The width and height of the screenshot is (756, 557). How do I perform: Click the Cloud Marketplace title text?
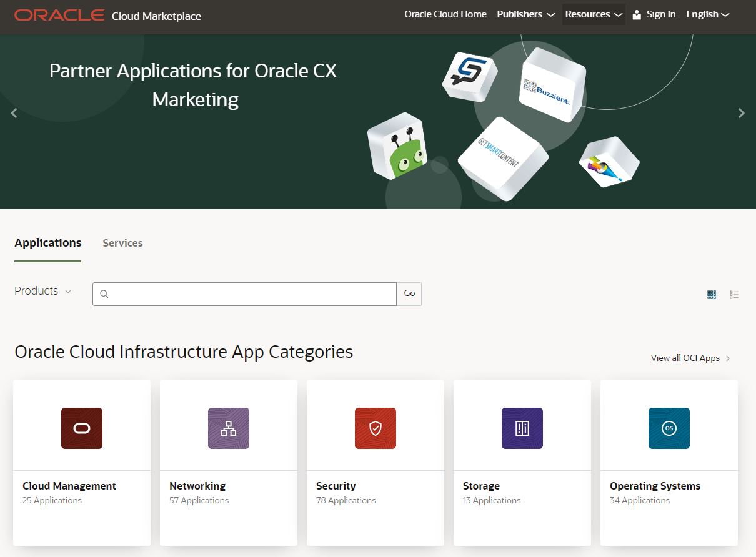[156, 16]
